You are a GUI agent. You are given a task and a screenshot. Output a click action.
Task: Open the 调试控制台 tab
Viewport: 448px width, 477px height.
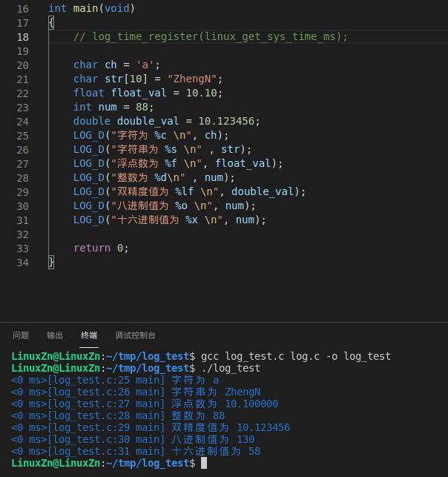coord(135,335)
